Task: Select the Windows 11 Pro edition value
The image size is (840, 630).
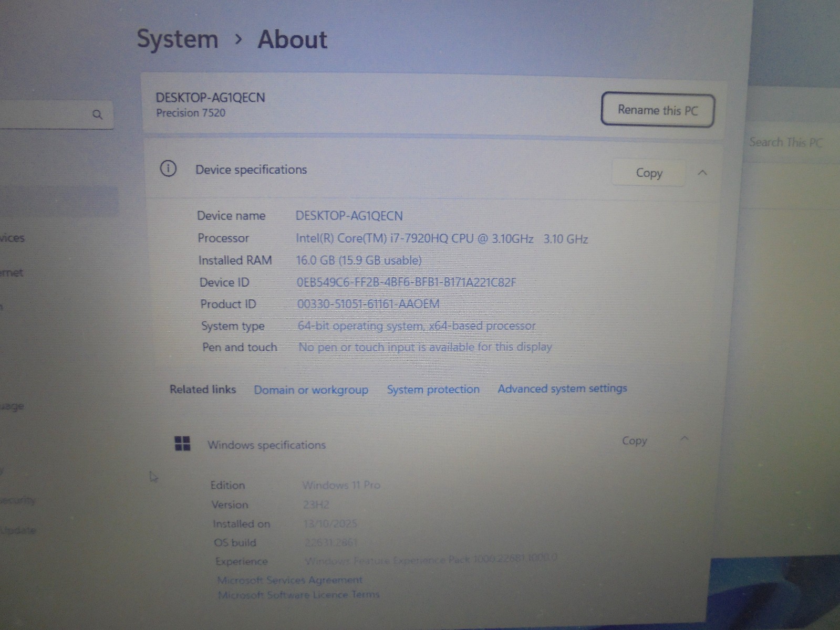Action: (341, 485)
